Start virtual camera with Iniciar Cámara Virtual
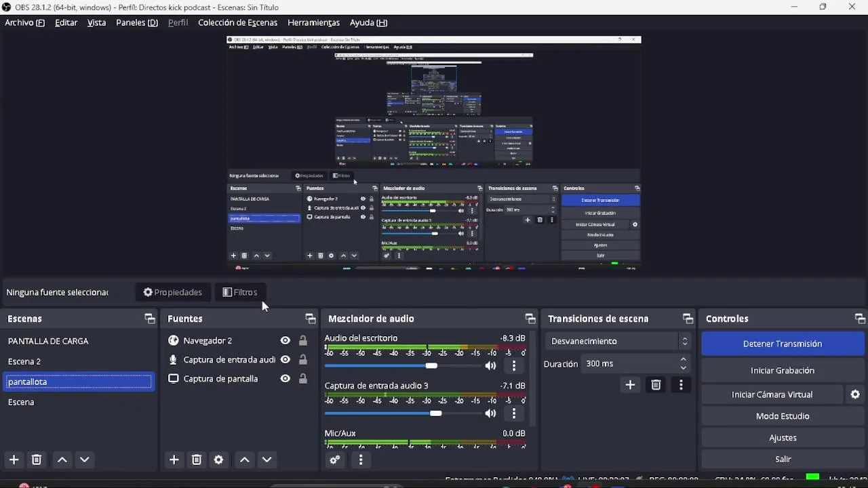 pos(772,394)
